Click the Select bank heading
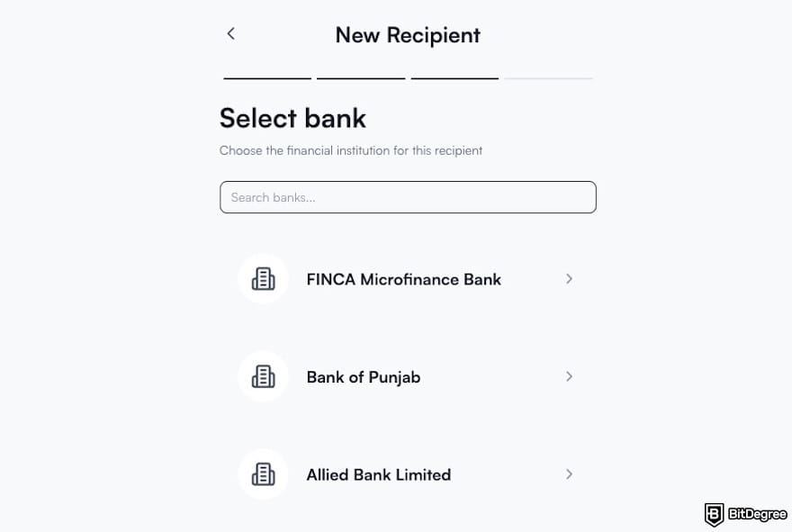The width and height of the screenshot is (792, 532). pyautogui.click(x=292, y=118)
